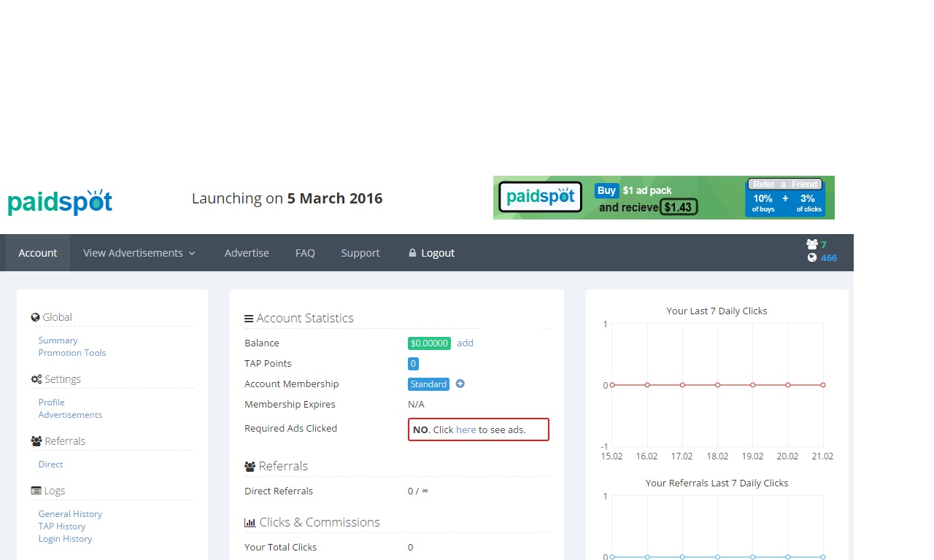934x560 pixels.
Task: Click the Direct Referrals '0 / ∞' value
Action: point(418,491)
